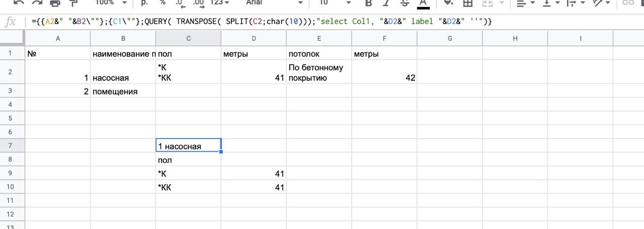This screenshot has width=644, height=229.
Task: Click cell with 41 in row 2
Action: click(254, 73)
